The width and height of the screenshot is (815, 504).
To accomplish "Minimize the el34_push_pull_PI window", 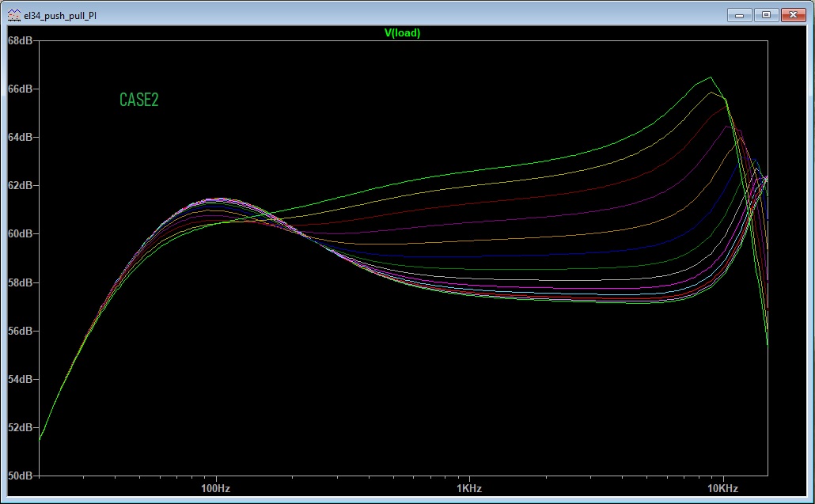I will [740, 15].
